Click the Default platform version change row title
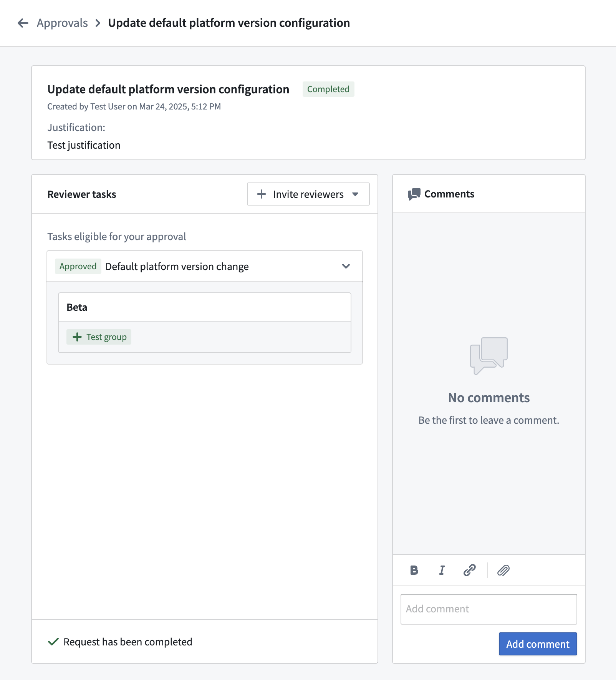The image size is (616, 680). [x=177, y=267]
